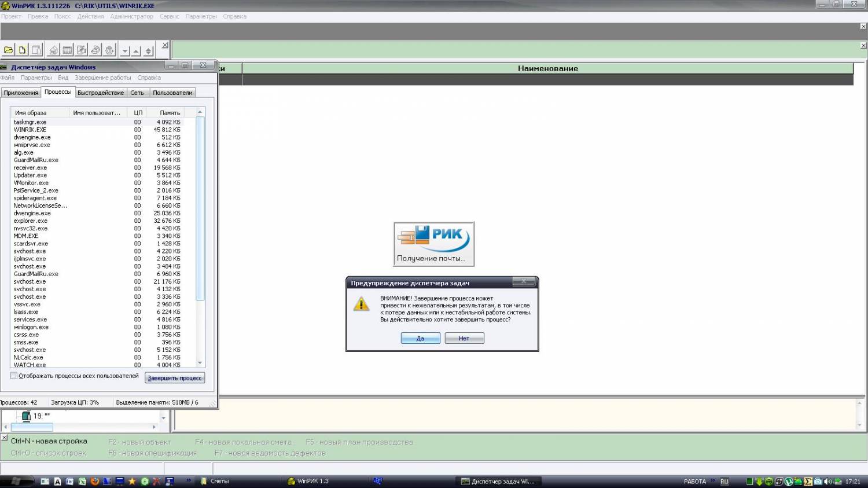Sort processes by 'Имя пользователя' column header
868x488 pixels.
pyautogui.click(x=99, y=113)
